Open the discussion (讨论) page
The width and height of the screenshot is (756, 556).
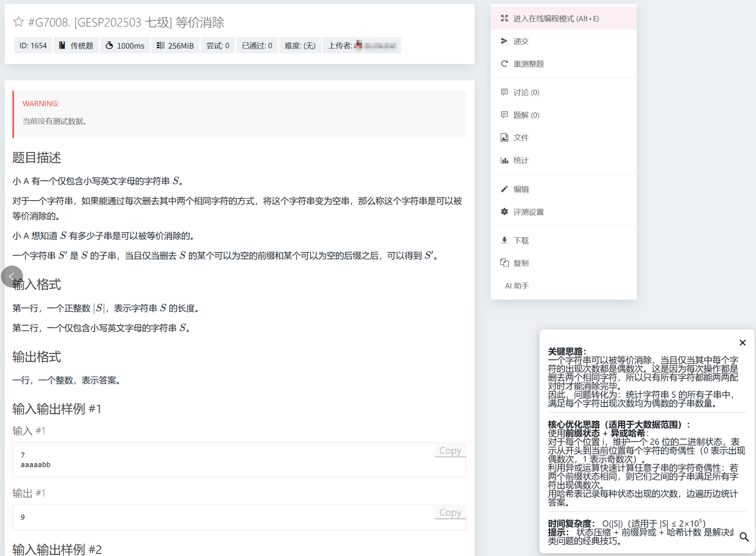coord(526,92)
